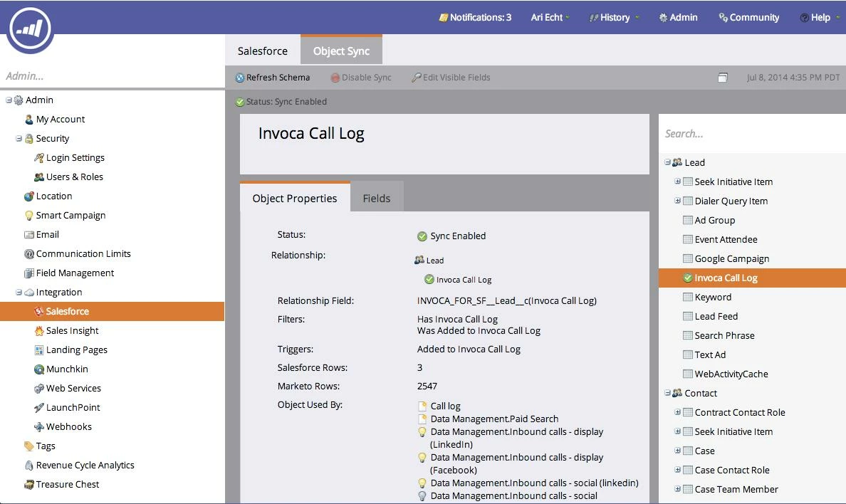Switch to the Object Sync tab
Viewport: 846px width, 504px height.
click(x=342, y=51)
